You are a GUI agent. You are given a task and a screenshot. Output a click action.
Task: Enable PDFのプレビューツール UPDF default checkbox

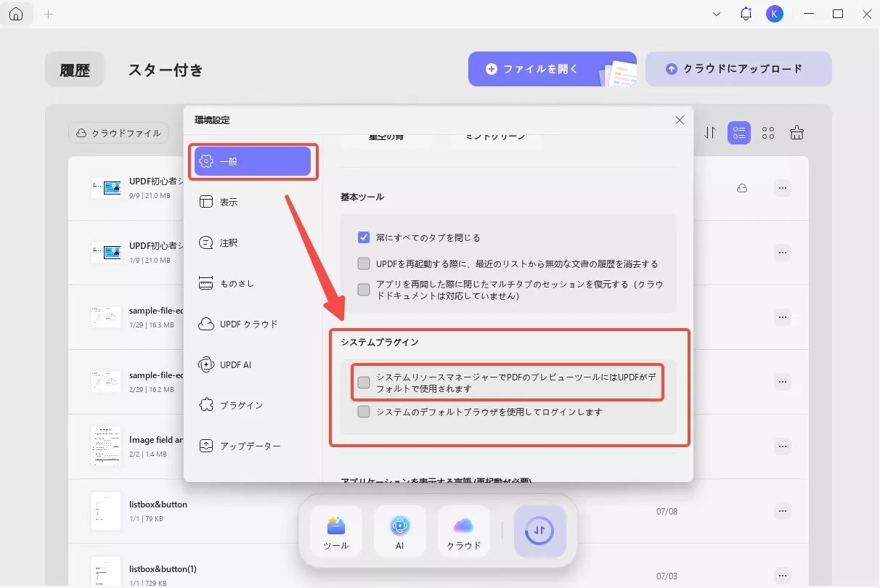point(364,383)
